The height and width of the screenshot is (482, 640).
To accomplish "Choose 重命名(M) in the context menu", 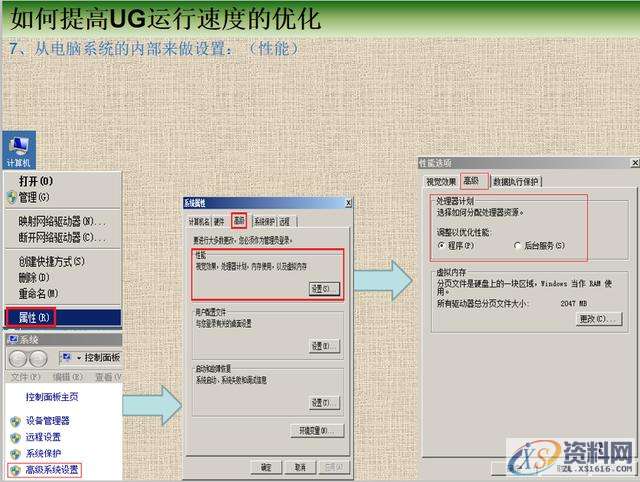I will pos(63,293).
